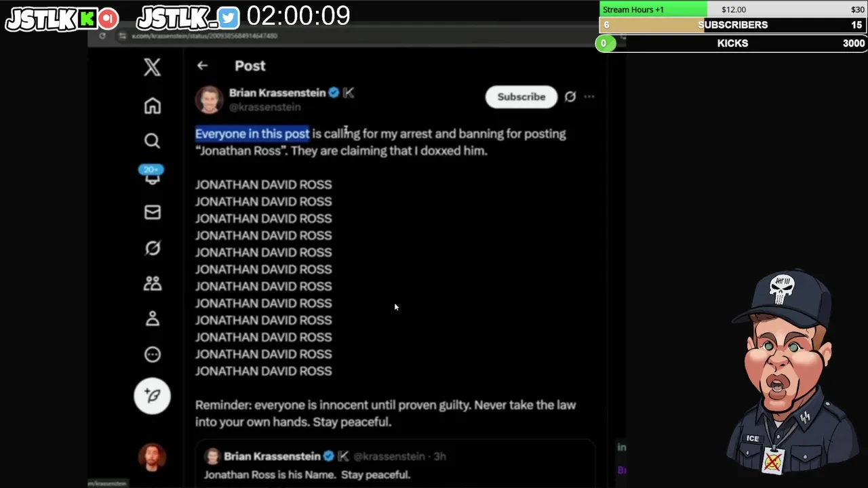Click the browser address bar URL
Image resolution: width=868 pixels, height=488 pixels.
pyautogui.click(x=205, y=36)
